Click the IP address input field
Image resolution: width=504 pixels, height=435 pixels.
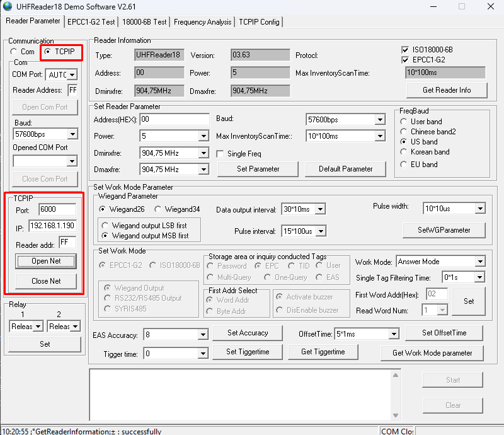pyautogui.click(x=52, y=226)
